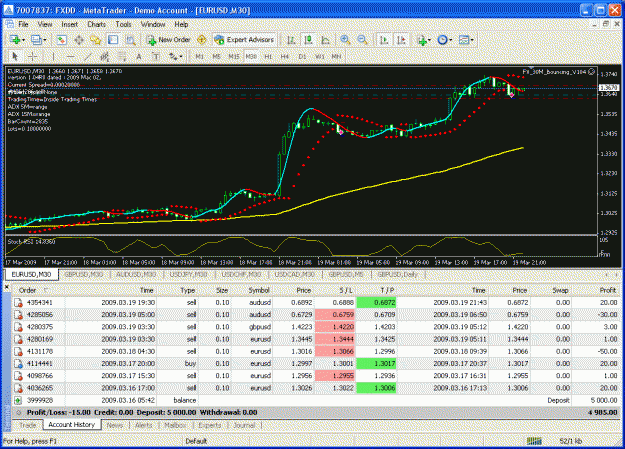Switch chart to Candlesticks icon
Viewport: 625px width, 449px height.
[308, 40]
